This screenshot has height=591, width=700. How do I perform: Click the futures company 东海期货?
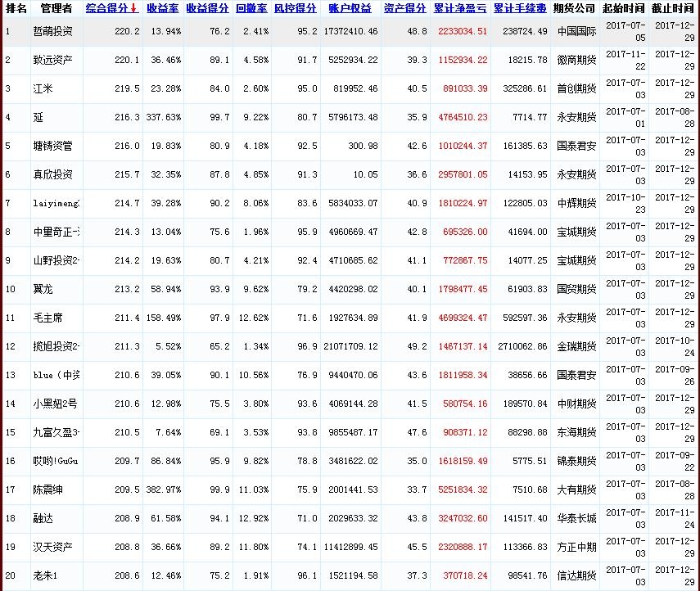pos(576,432)
